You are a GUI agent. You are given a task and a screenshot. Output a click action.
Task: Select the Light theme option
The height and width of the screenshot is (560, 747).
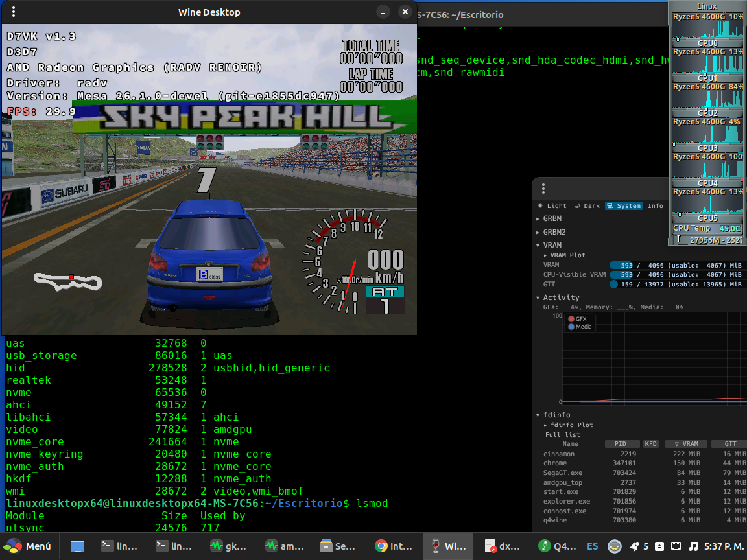pyautogui.click(x=552, y=205)
